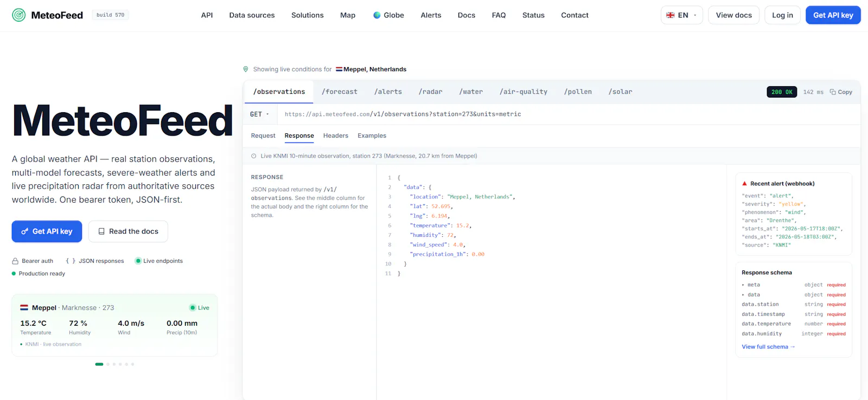Open the Headers tab

coord(336,136)
